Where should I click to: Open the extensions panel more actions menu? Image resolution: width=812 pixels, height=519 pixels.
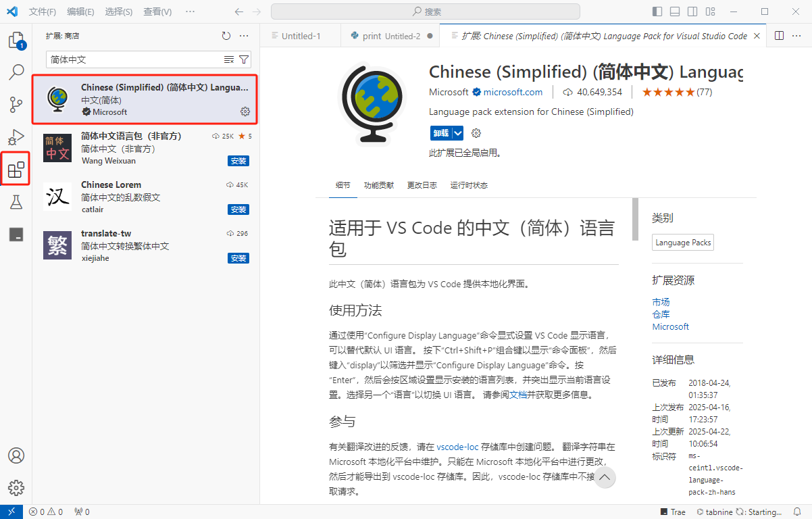245,36
